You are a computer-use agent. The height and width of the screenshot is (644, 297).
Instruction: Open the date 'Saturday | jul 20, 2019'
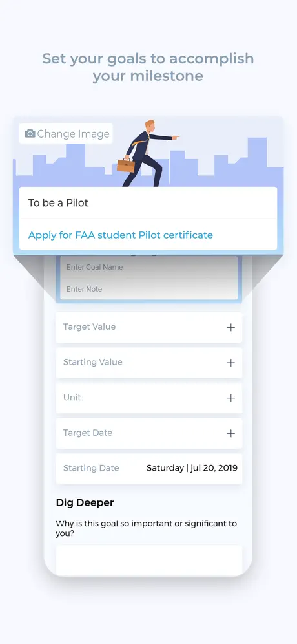[x=192, y=467]
